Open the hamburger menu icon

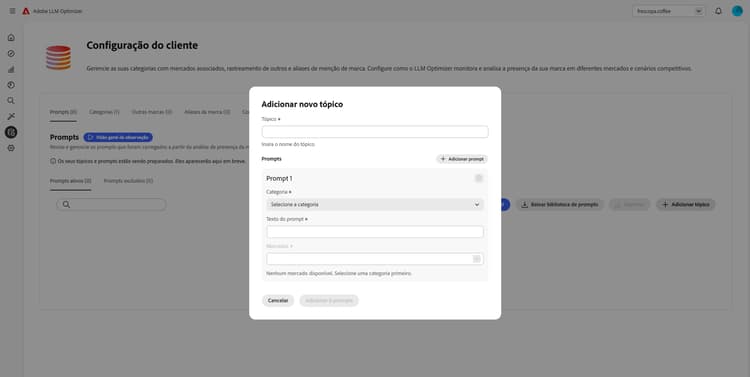point(12,11)
